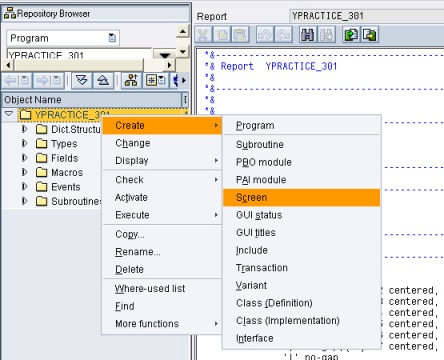Create a Transaction from submenu
444x360 pixels.
301,268
